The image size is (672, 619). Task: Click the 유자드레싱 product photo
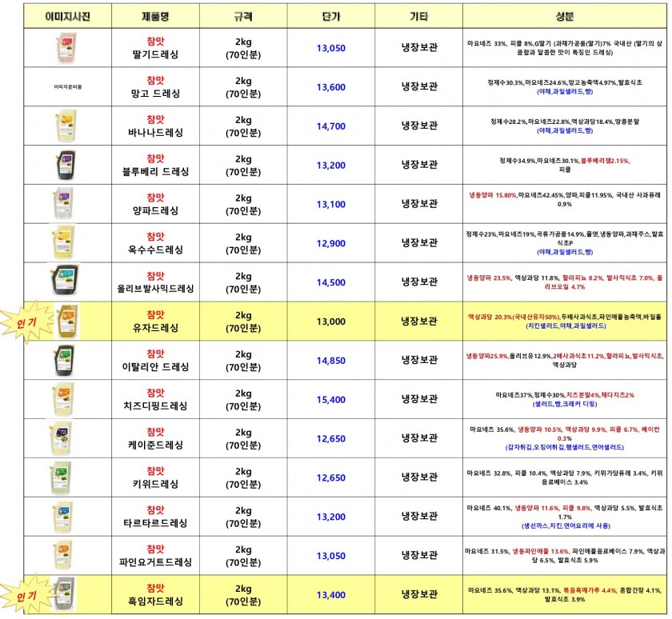tap(66, 321)
